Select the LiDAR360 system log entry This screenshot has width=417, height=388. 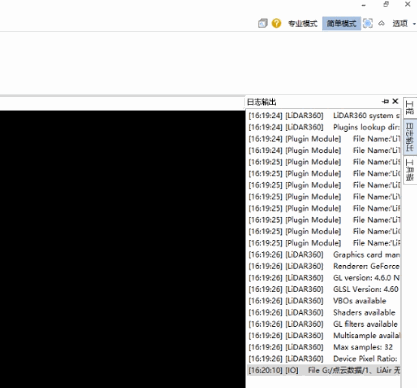(324, 116)
